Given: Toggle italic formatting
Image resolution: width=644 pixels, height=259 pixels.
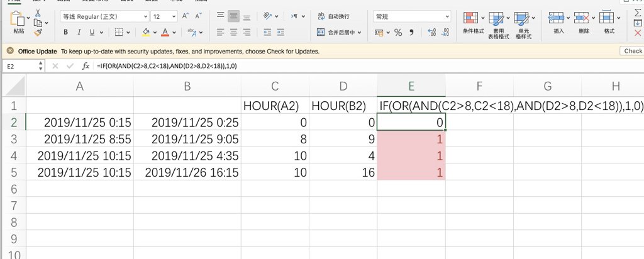Looking at the screenshot, I should click(x=79, y=32).
